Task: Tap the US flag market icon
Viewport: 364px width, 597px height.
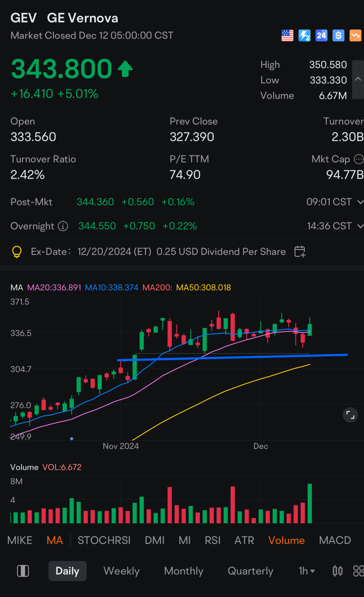Action: point(287,35)
